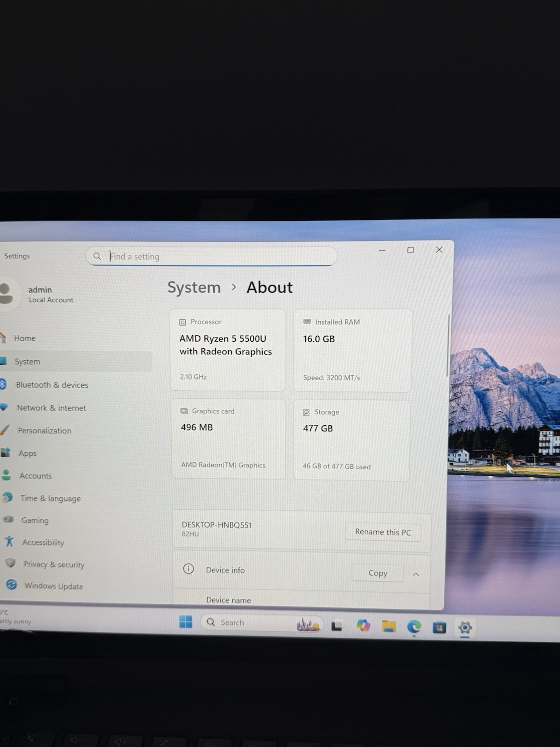Maximize the Settings window
Viewport: 560px width, 747px height.
[411, 250]
